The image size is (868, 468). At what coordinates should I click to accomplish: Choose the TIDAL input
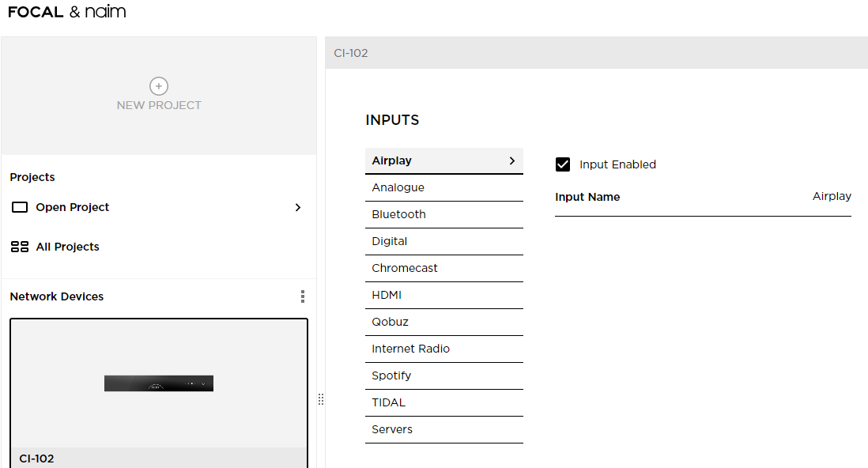pyautogui.click(x=444, y=402)
